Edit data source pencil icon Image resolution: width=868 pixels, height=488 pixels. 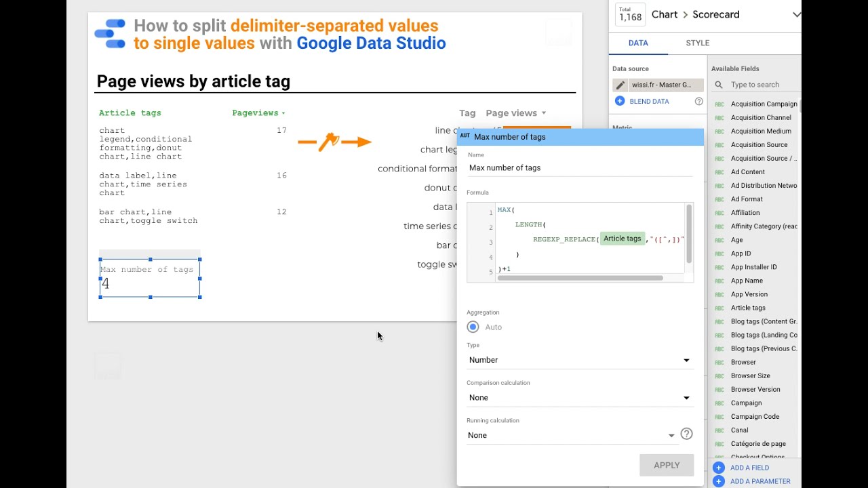click(620, 85)
